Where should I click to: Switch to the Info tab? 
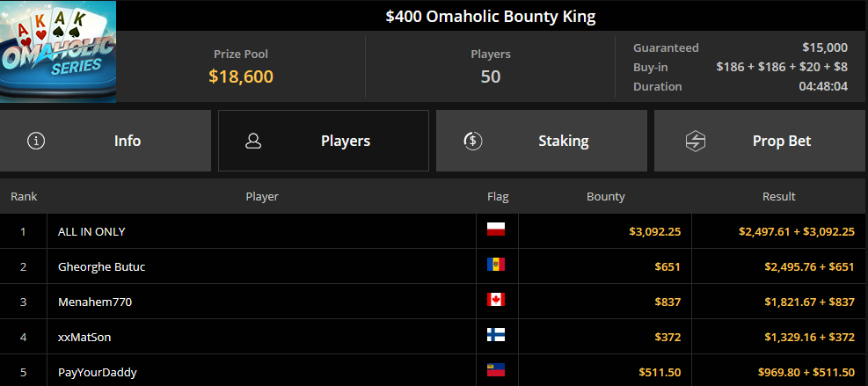(106, 141)
